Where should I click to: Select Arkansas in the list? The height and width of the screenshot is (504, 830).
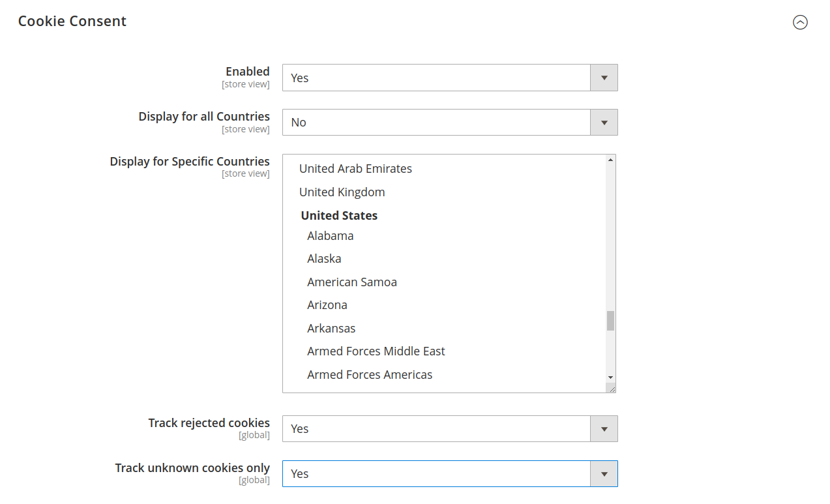[331, 329]
